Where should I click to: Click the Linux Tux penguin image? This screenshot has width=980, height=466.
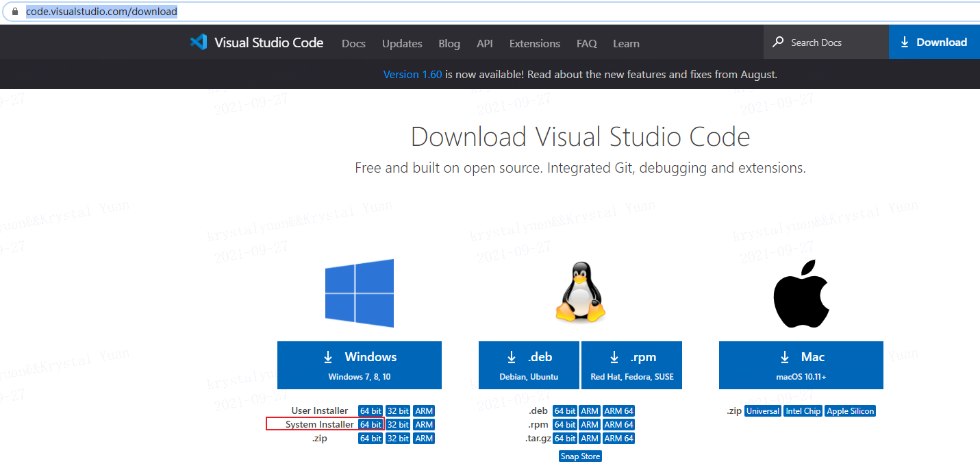click(x=581, y=292)
